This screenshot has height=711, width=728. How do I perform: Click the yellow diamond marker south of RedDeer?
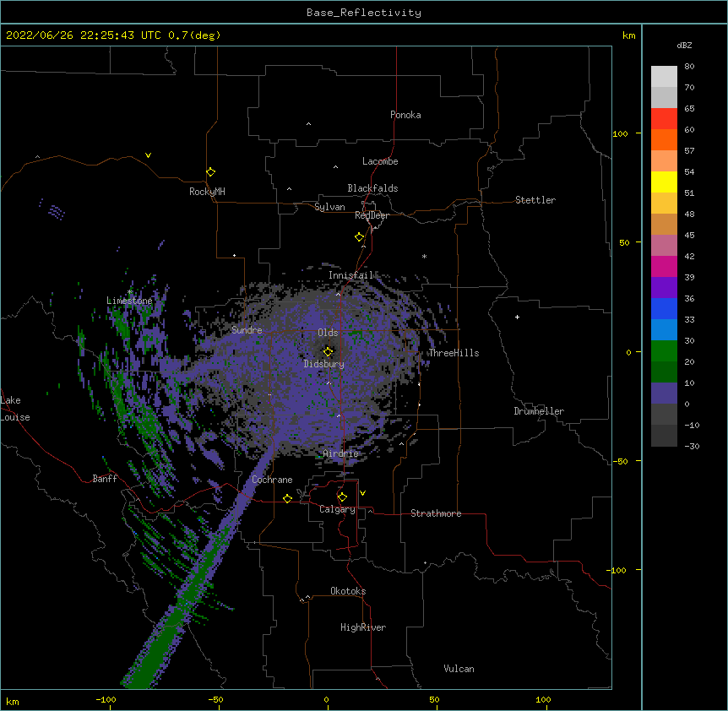click(359, 237)
